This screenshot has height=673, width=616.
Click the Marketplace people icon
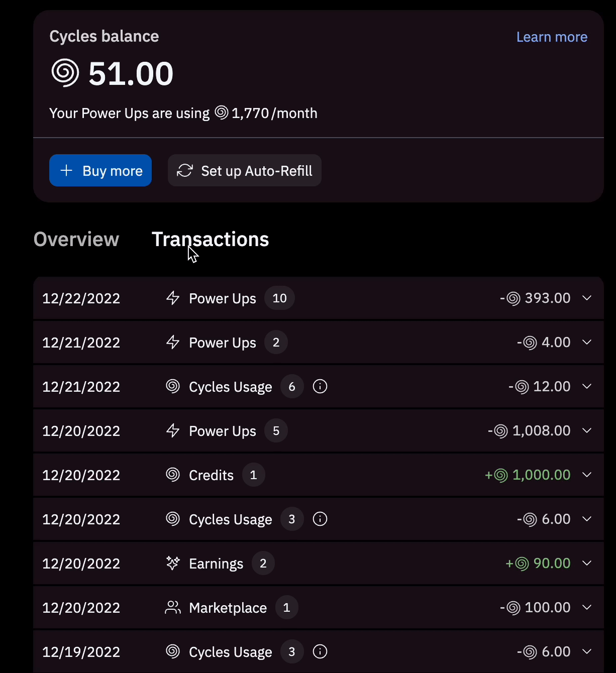click(x=173, y=607)
